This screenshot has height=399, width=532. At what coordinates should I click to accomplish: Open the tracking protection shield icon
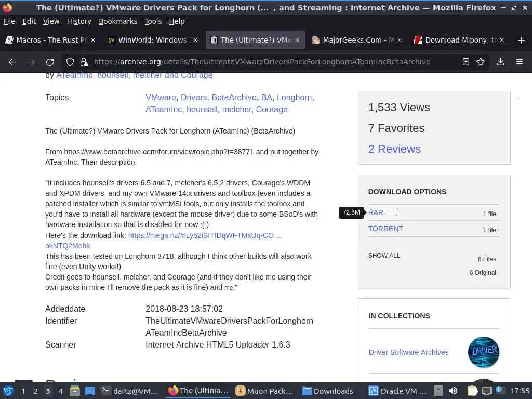[70, 62]
